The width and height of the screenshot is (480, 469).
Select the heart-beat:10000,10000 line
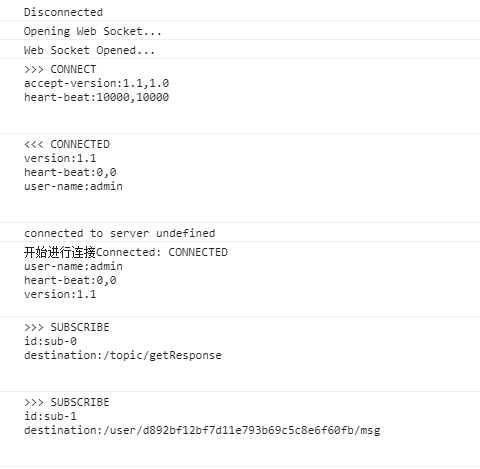96,97
